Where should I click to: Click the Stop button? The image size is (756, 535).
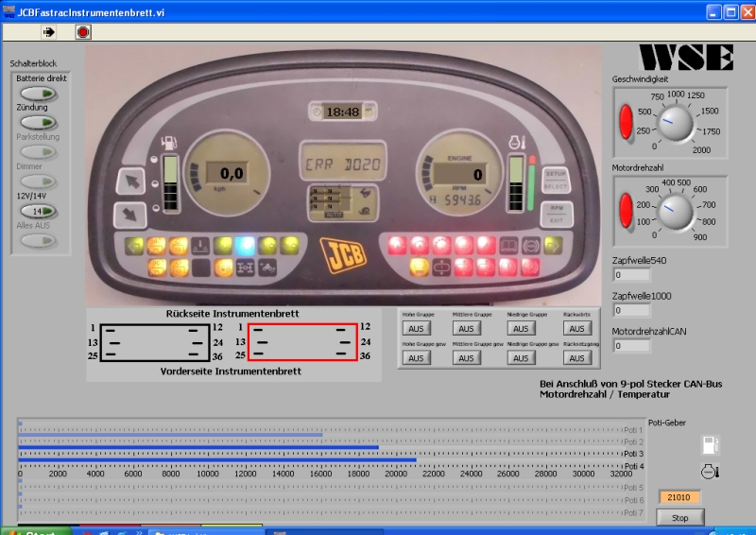[680, 518]
